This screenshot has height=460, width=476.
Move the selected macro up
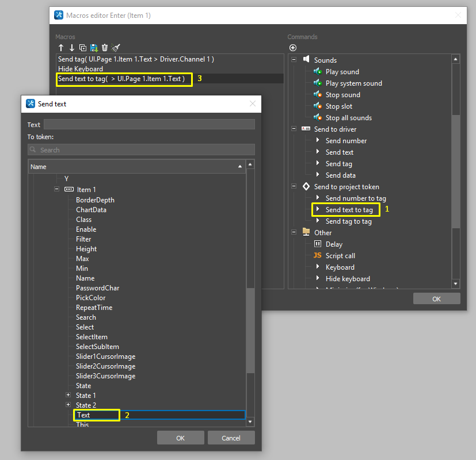60,48
